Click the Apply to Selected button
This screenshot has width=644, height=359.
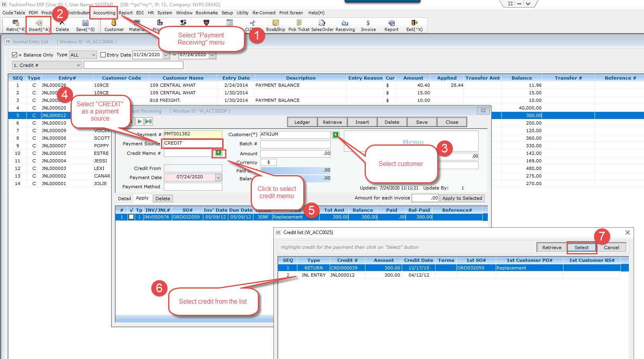[x=462, y=198]
